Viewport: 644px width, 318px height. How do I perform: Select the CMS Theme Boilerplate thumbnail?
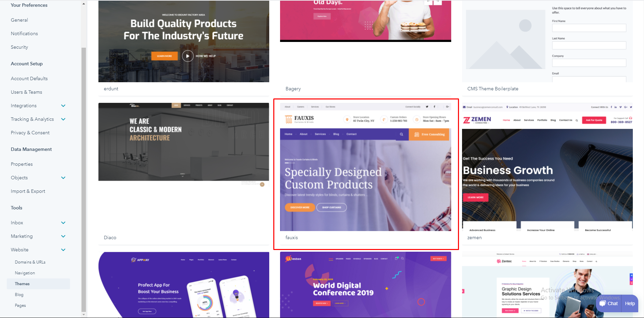[547, 41]
